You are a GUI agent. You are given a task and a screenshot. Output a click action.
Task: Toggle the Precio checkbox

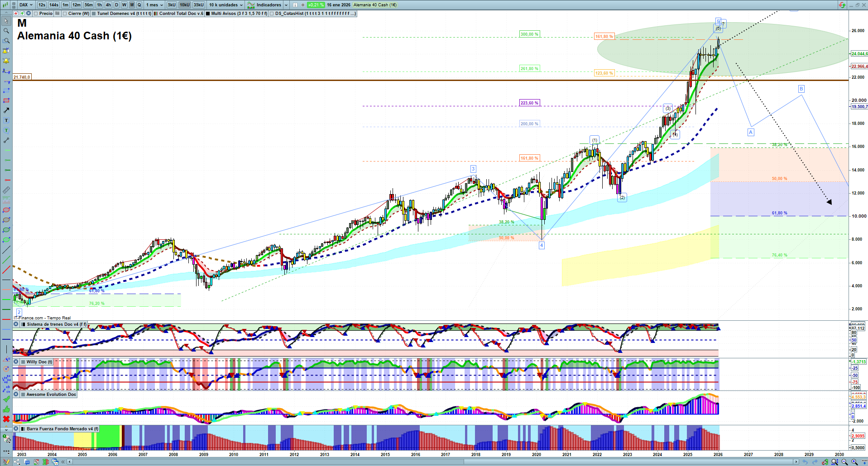(36, 14)
